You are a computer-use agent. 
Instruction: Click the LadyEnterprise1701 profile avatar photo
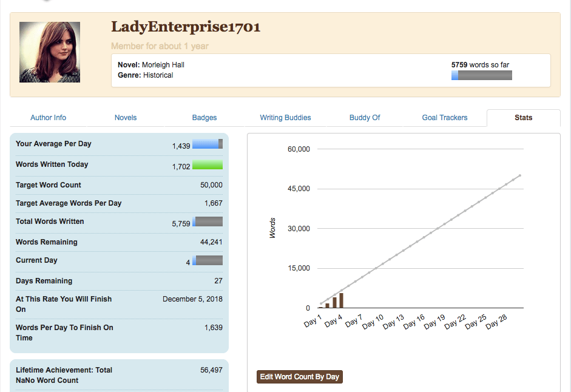pos(50,52)
